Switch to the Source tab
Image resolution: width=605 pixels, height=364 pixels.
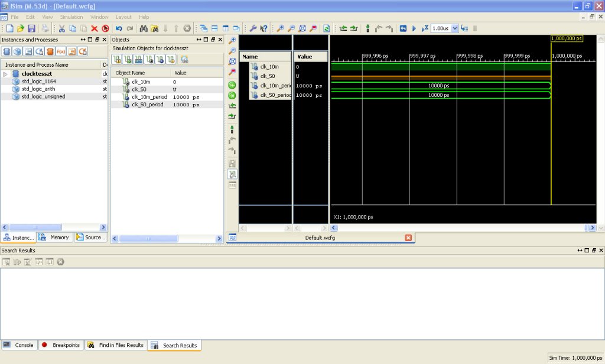coord(91,238)
